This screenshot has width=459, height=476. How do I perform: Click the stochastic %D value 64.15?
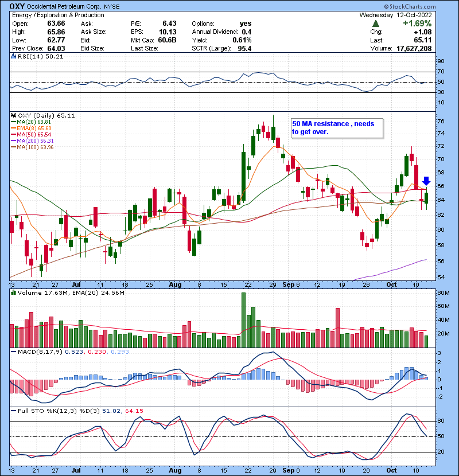click(134, 411)
